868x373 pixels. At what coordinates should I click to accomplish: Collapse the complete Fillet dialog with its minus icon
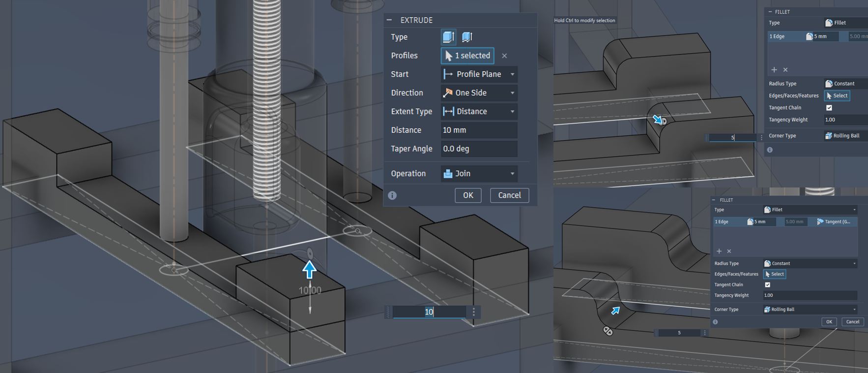coord(714,200)
